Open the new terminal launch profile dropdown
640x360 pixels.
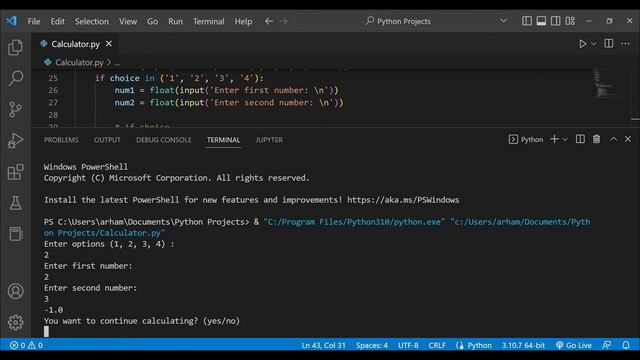[x=565, y=140]
